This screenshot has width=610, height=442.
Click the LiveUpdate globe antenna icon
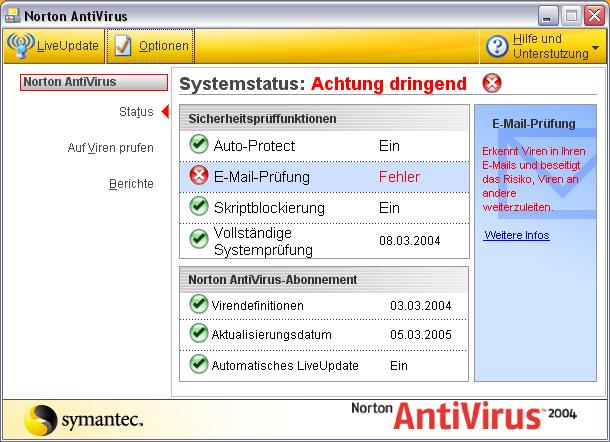pyautogui.click(x=21, y=46)
